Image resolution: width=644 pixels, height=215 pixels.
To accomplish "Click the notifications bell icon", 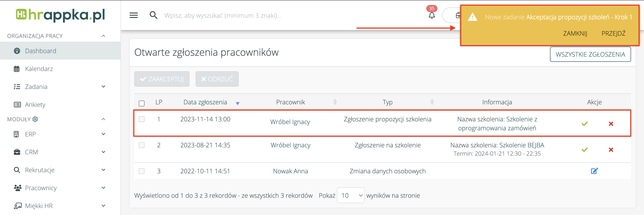I will 432,15.
